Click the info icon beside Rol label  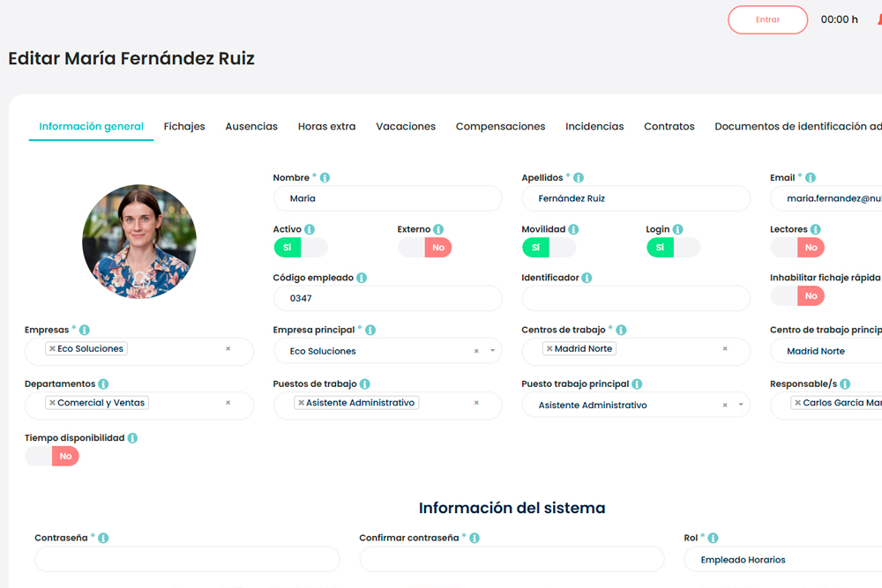(713, 538)
